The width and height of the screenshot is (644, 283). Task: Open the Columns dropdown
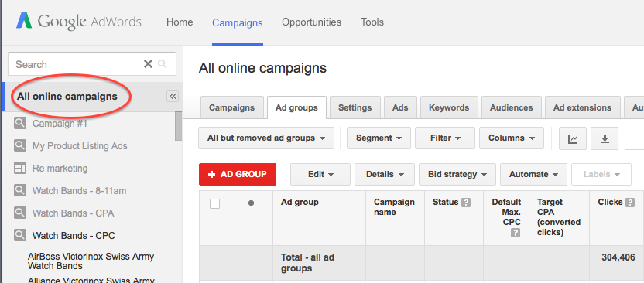pyautogui.click(x=512, y=138)
